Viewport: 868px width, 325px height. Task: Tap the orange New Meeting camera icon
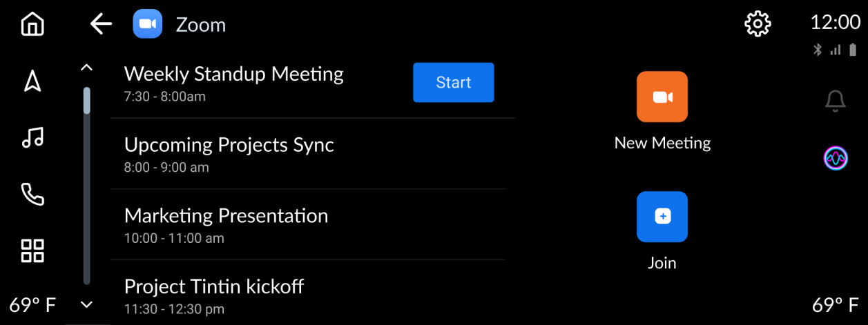pyautogui.click(x=662, y=97)
